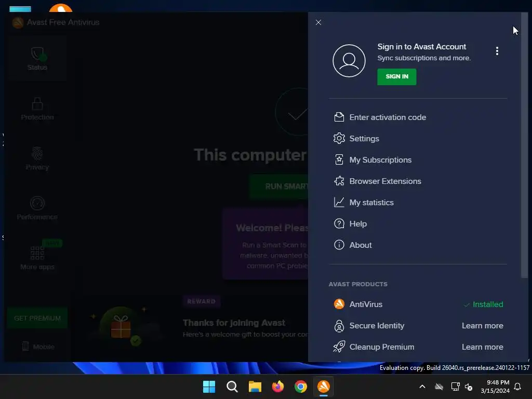Click the My Subscriptions badge icon

(x=339, y=160)
